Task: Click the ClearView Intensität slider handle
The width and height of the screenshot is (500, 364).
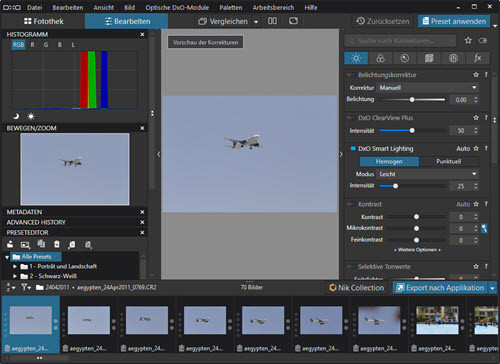Action: 412,130
